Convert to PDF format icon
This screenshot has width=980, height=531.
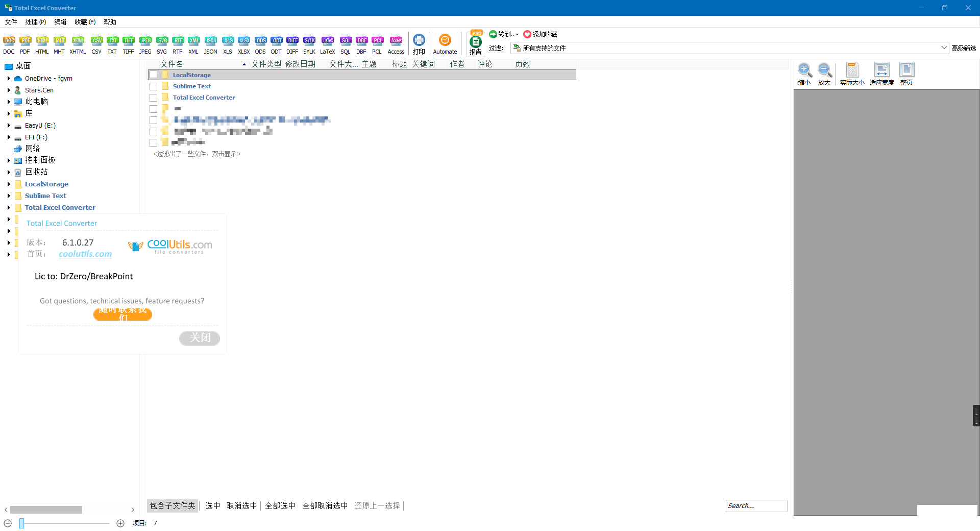pos(25,44)
